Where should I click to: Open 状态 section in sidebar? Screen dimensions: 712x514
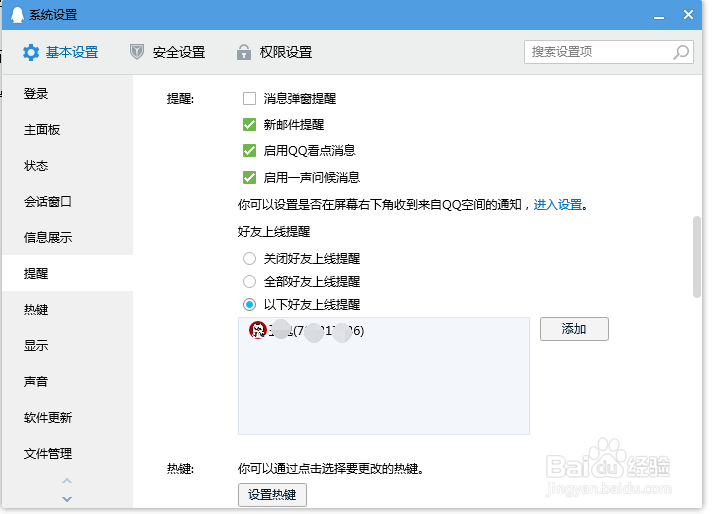[68, 166]
